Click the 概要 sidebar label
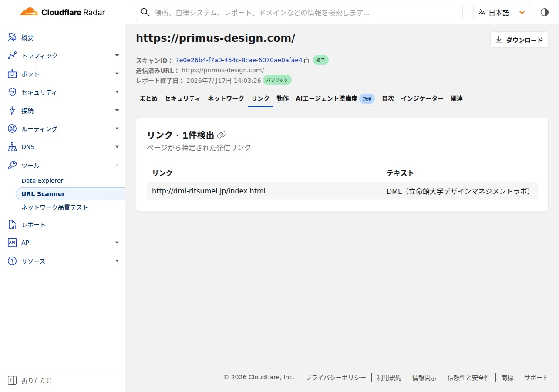Viewport: 559px width, 392px height. pyautogui.click(x=27, y=37)
